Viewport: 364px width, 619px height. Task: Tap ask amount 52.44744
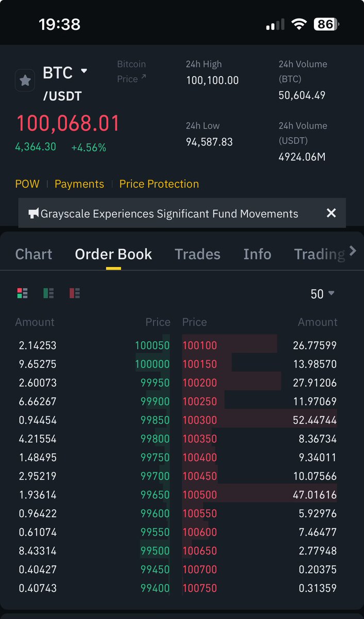tap(315, 420)
